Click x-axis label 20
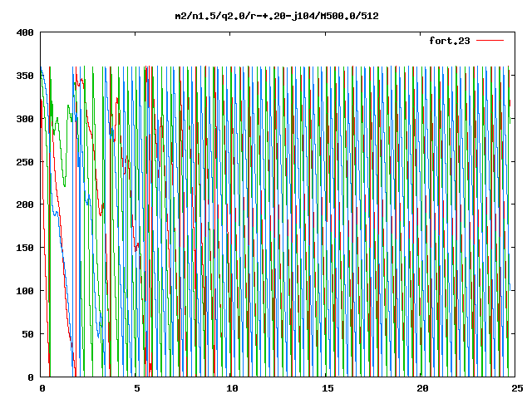The image size is (532, 399). (x=423, y=388)
